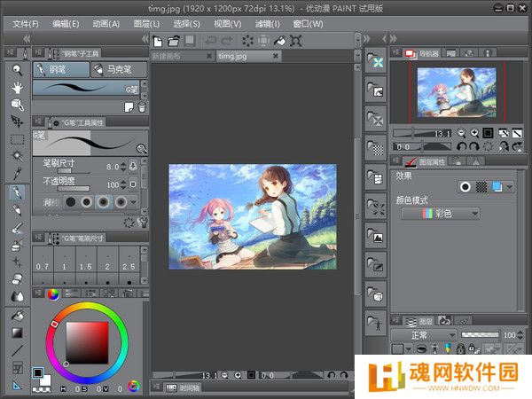This screenshot has width=532, height=399.
Task: Select the fourth strongest anti-aliasing option
Action: (x=121, y=202)
